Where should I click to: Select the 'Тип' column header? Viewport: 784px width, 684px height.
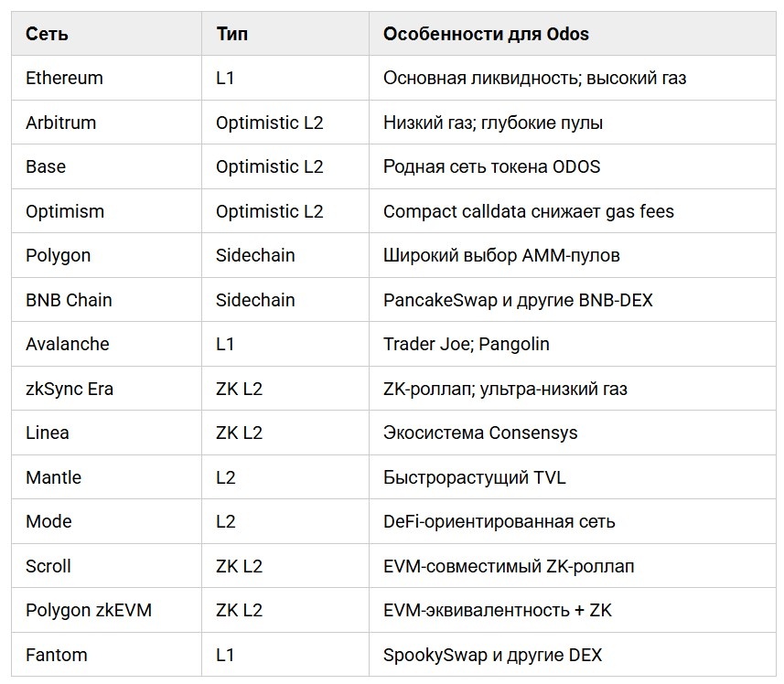click(231, 34)
